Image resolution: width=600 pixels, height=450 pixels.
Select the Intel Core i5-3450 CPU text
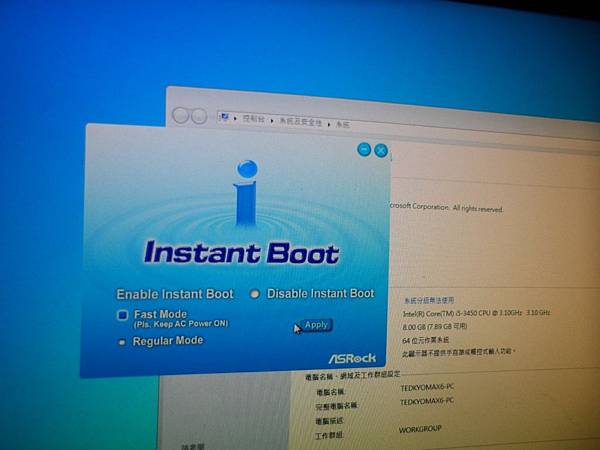(x=476, y=313)
